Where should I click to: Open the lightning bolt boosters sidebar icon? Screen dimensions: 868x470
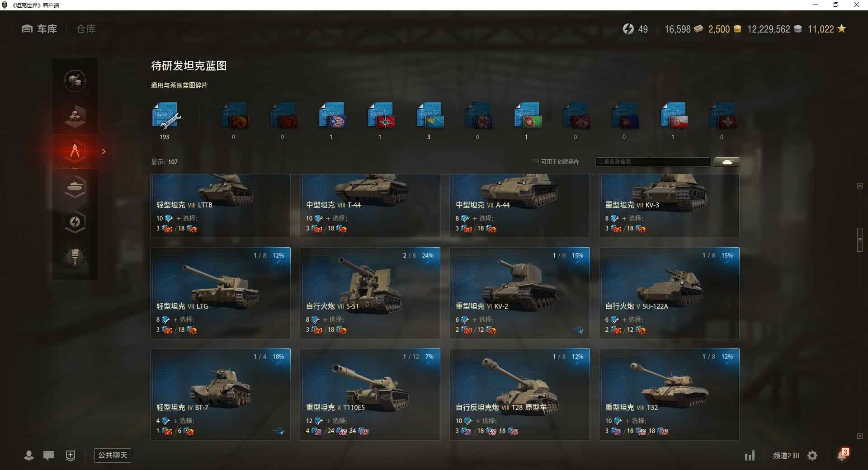tap(75, 221)
